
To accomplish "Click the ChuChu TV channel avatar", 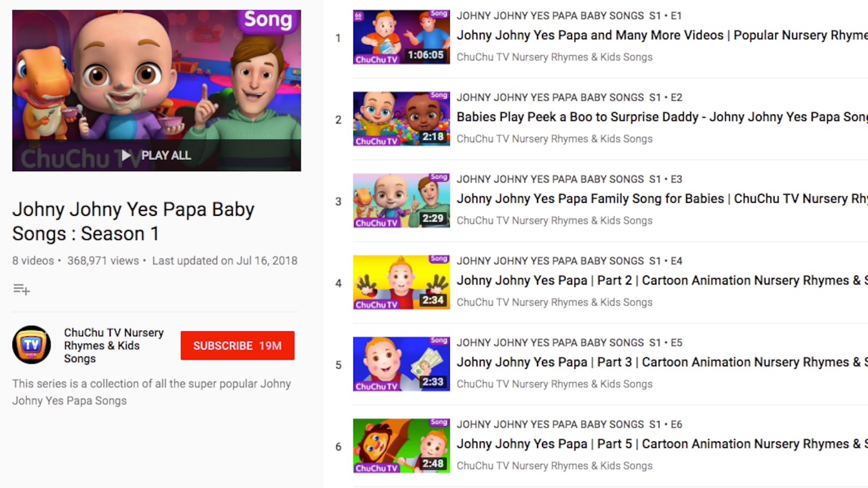I will (x=31, y=345).
